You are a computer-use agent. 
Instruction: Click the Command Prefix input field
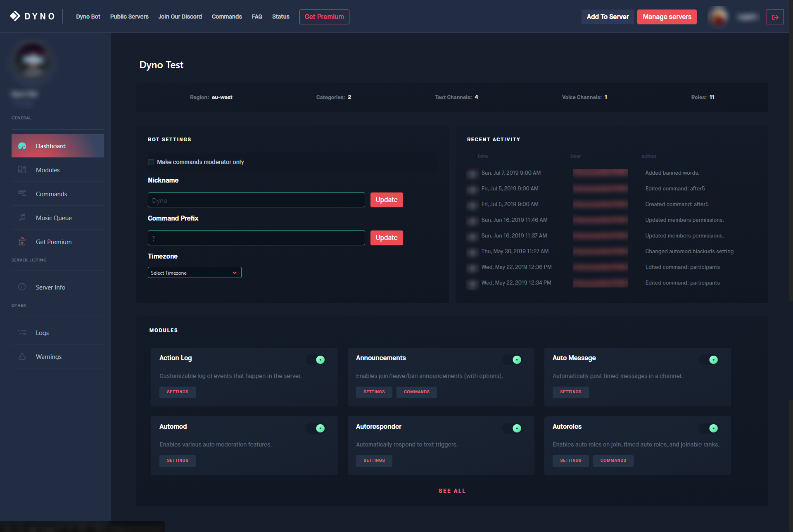point(256,238)
